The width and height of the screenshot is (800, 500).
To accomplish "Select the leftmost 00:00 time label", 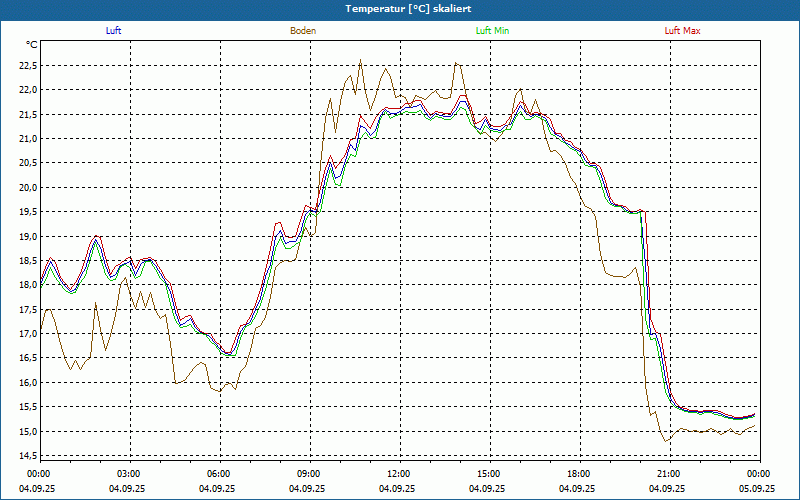I will pyautogui.click(x=38, y=474).
